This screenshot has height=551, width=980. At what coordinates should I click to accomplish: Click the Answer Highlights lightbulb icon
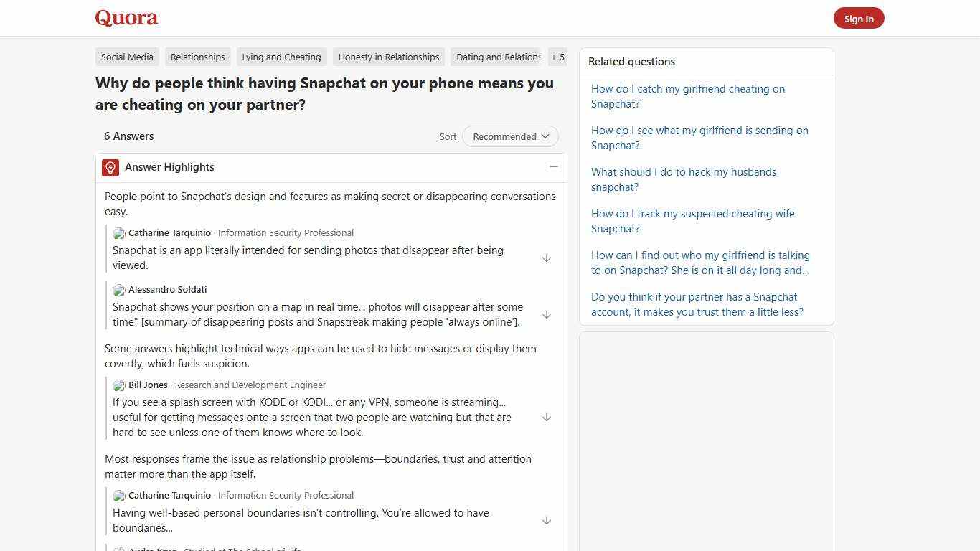point(110,167)
